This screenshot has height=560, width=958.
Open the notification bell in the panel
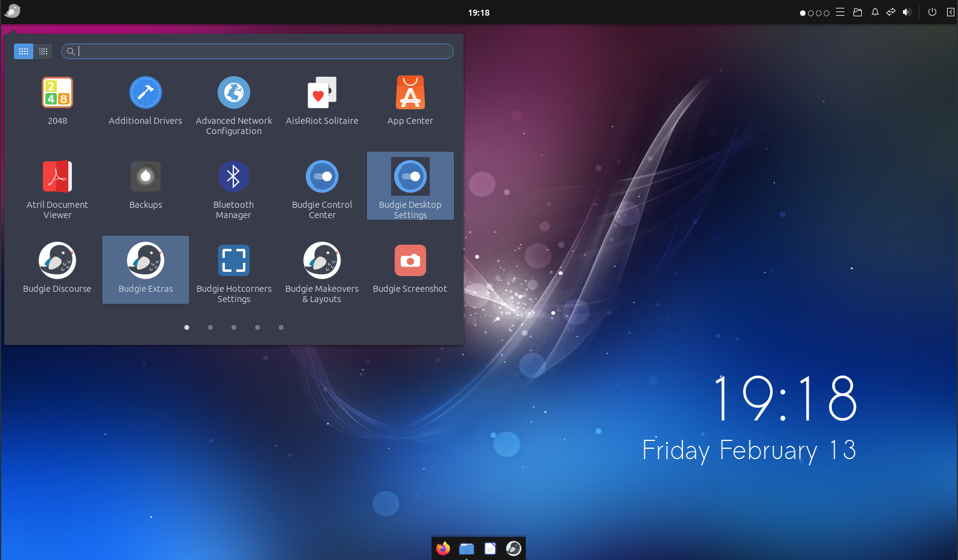pos(875,12)
